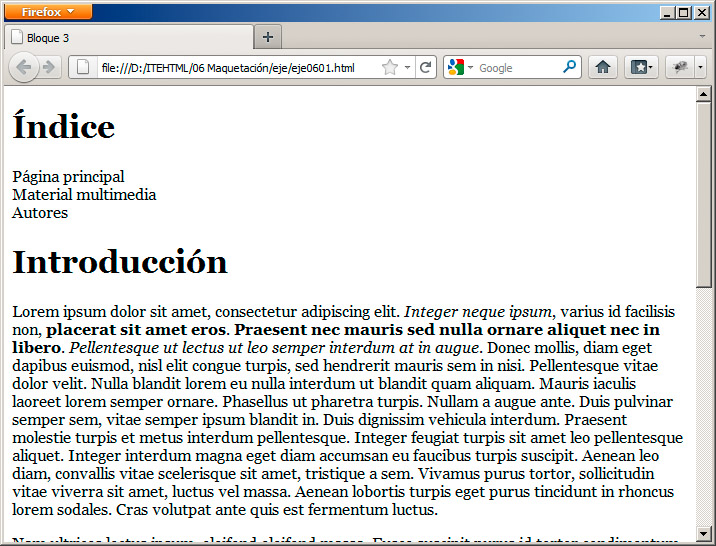Click the Material multimedia text
Image resolution: width=716 pixels, height=546 pixels.
coord(84,194)
